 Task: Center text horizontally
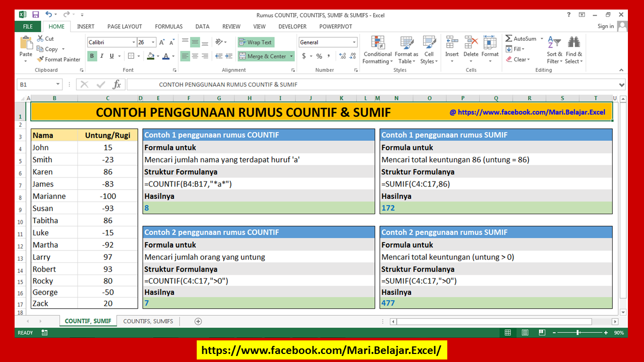click(x=195, y=56)
